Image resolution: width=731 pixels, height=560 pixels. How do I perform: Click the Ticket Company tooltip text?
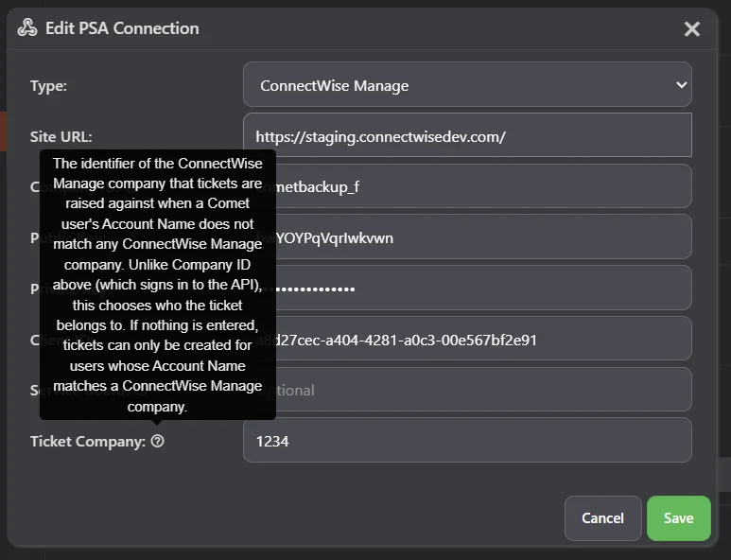[158, 285]
